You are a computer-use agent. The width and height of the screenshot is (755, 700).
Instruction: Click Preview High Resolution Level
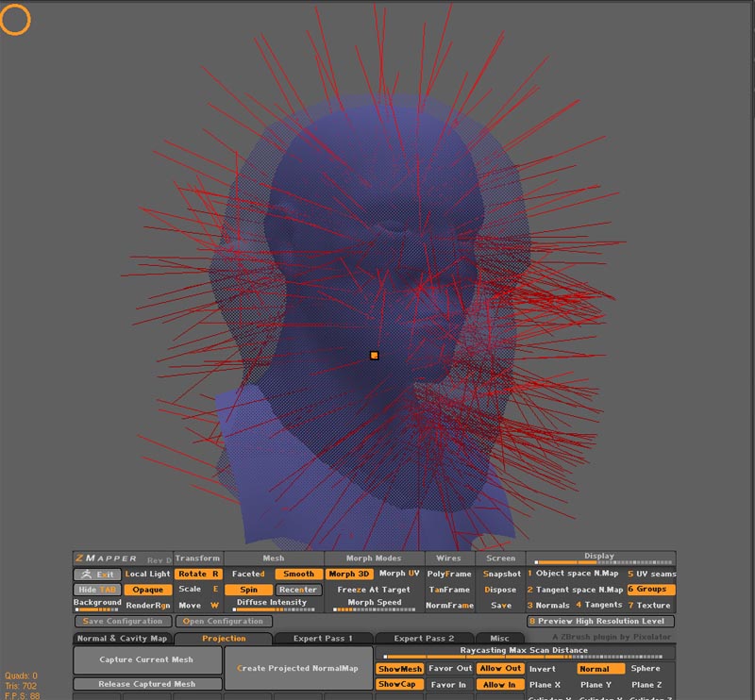(x=602, y=621)
